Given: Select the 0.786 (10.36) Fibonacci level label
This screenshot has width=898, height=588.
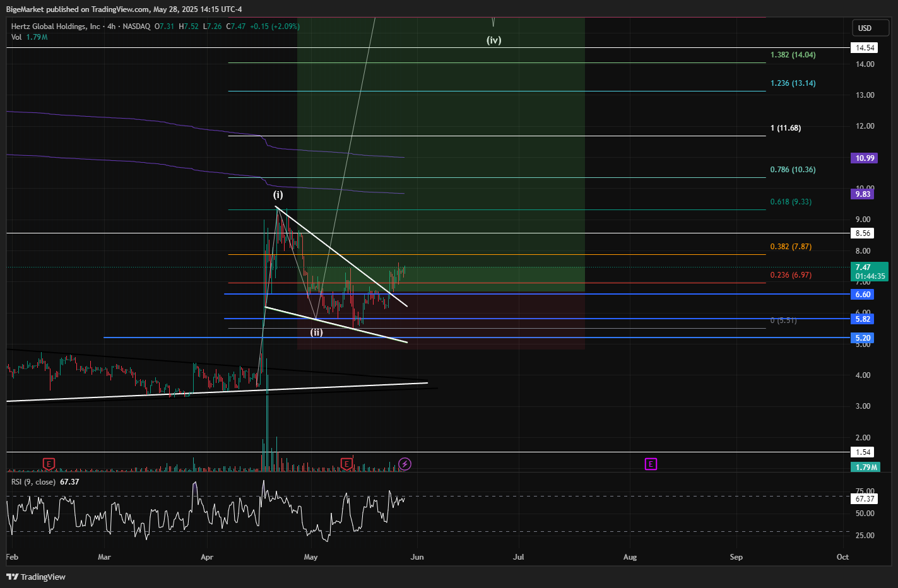Looking at the screenshot, I should tap(793, 170).
